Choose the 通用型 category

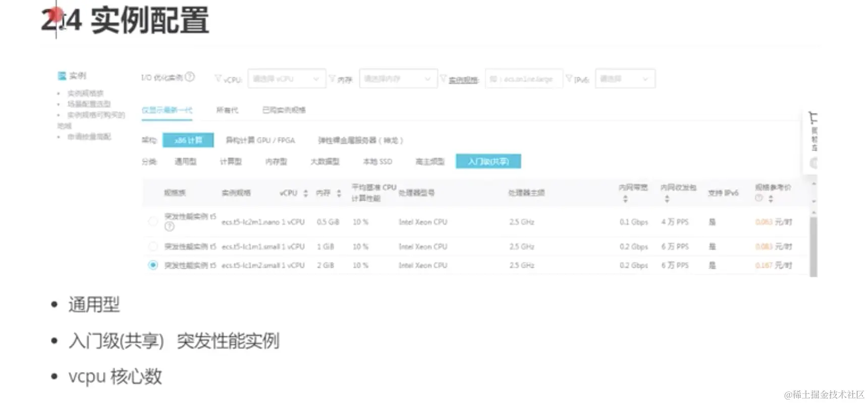click(185, 162)
